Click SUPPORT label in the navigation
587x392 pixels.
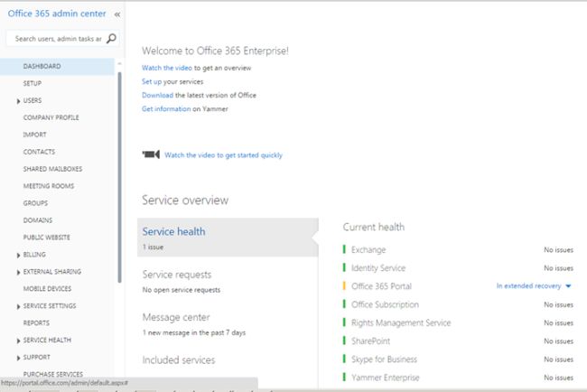pyautogui.click(x=36, y=357)
